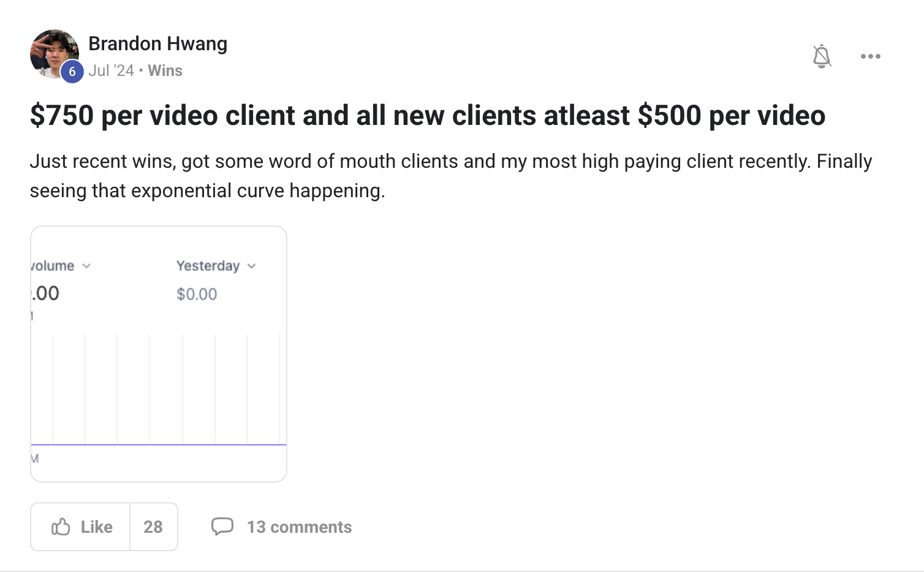Click the post body text paragraph
The height and width of the screenshot is (572, 924).
point(451,176)
